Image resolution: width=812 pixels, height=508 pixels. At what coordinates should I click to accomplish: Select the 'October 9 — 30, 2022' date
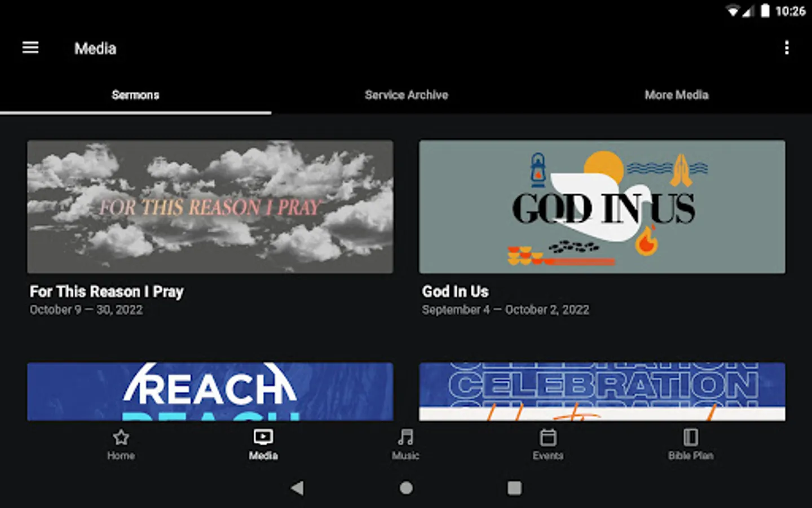[86, 310]
